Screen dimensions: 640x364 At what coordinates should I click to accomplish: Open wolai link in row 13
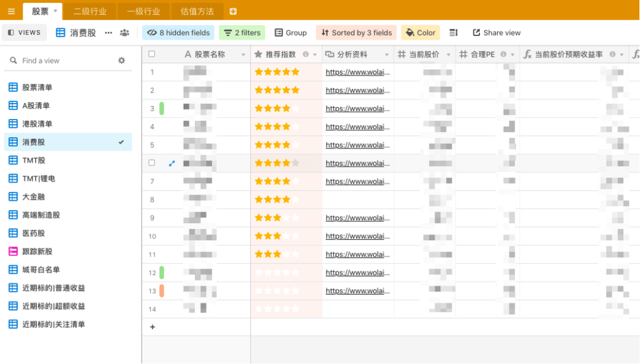(x=357, y=291)
